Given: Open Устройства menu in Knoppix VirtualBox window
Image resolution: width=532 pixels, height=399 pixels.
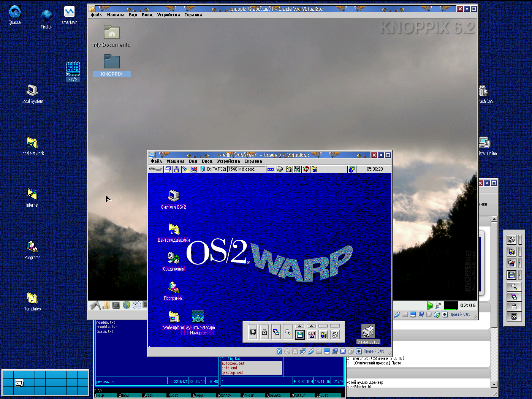Looking at the screenshot, I should click(168, 15).
